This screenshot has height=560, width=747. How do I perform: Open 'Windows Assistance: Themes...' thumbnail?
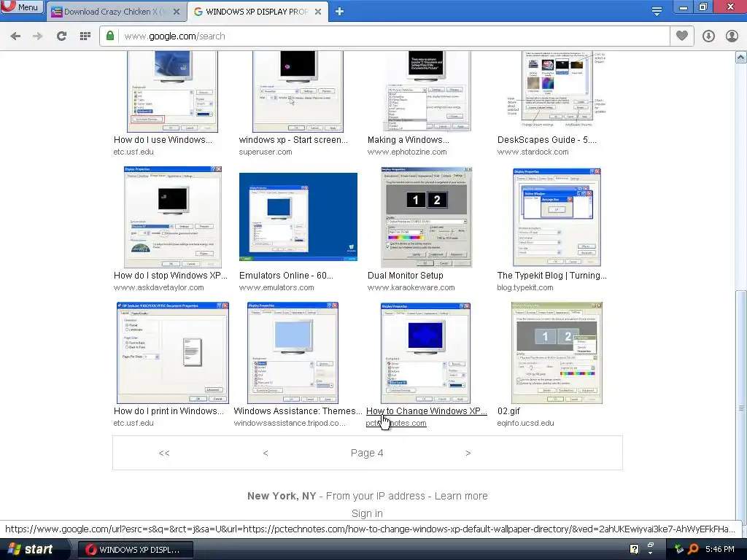point(293,353)
